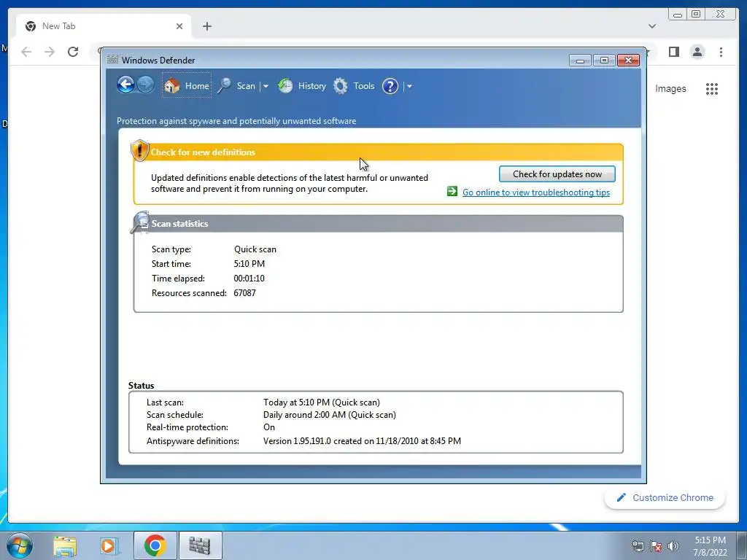Screen dimensions: 747x560
Task: Open the Windows Start menu
Action: [x=19, y=545]
